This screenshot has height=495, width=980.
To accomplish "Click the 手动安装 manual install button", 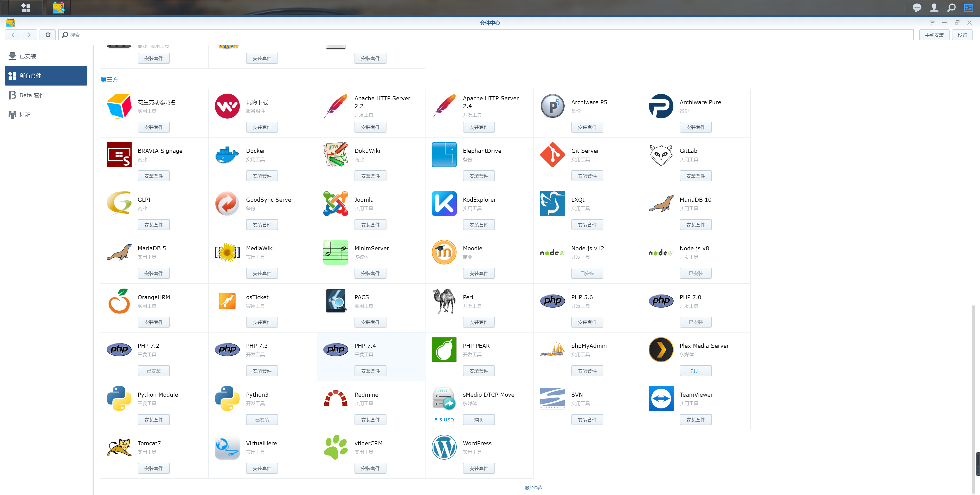I will tap(934, 35).
